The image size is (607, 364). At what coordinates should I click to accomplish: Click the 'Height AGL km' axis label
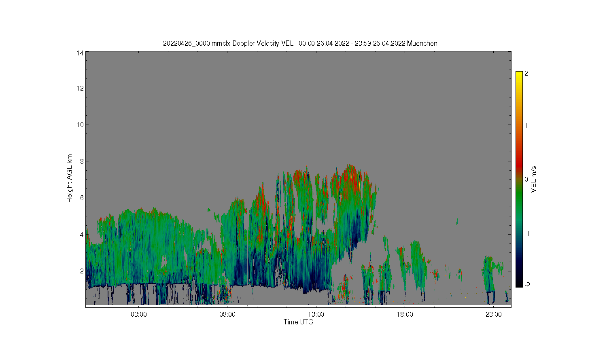[70, 178]
